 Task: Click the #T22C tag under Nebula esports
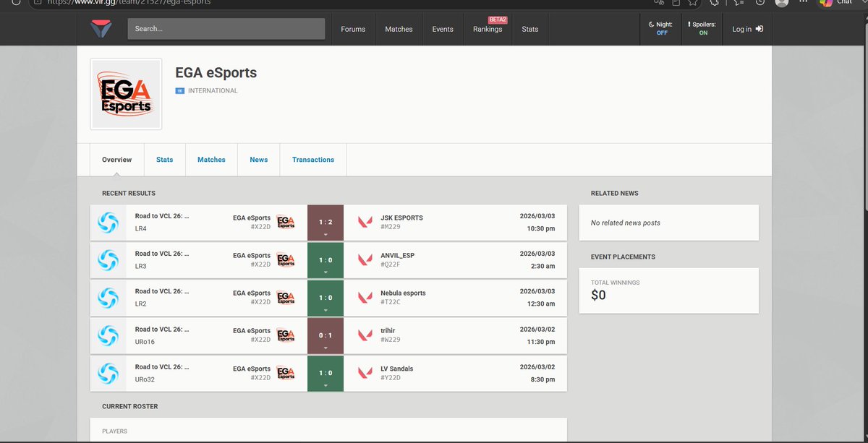coord(390,302)
